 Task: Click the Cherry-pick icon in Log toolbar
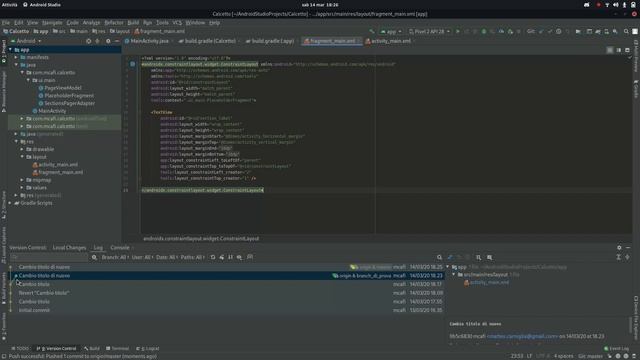(x=222, y=257)
